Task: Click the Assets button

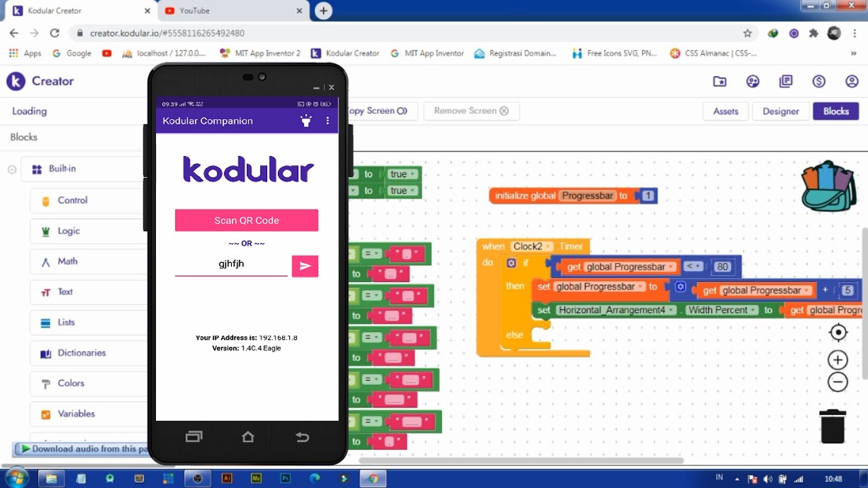Action: click(x=726, y=111)
